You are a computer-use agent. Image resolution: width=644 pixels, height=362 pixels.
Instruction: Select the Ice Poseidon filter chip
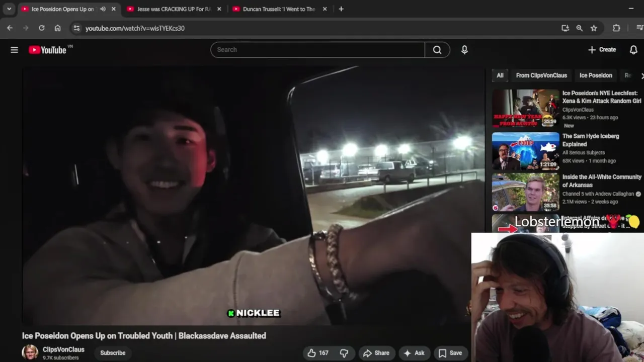pyautogui.click(x=596, y=75)
